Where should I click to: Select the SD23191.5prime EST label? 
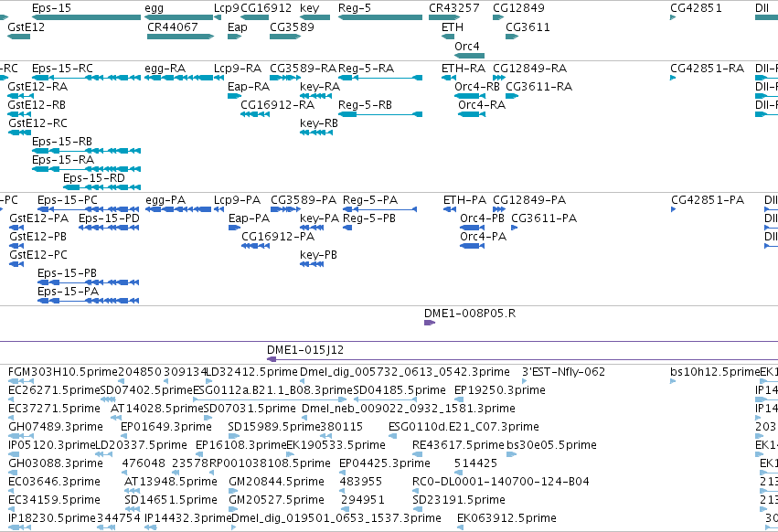(x=458, y=500)
